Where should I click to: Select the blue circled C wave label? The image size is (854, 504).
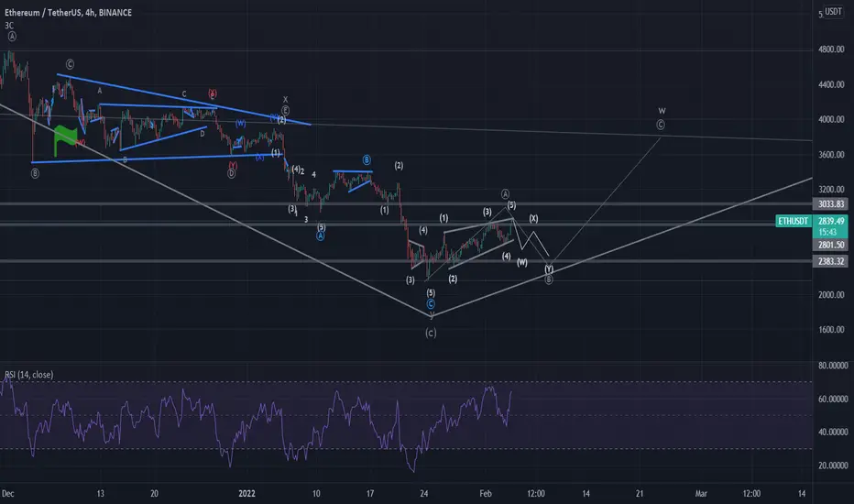(431, 304)
